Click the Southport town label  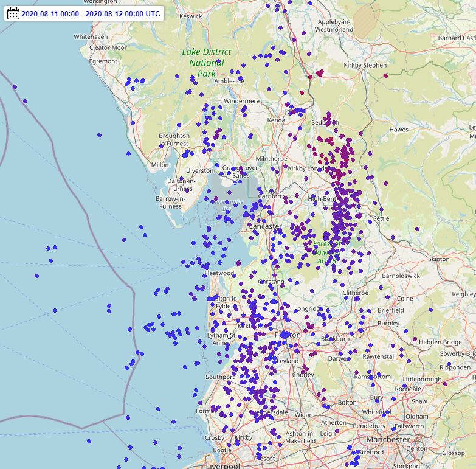pos(220,377)
